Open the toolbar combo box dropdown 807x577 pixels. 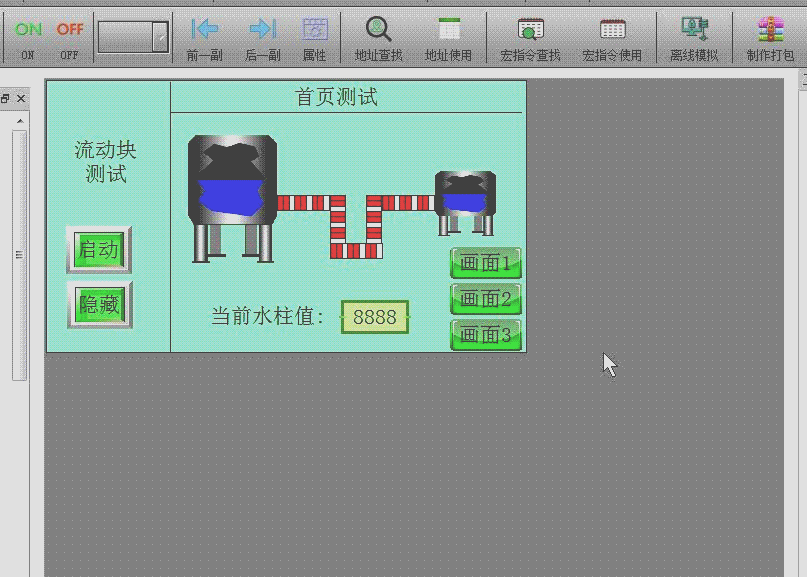[x=160, y=37]
